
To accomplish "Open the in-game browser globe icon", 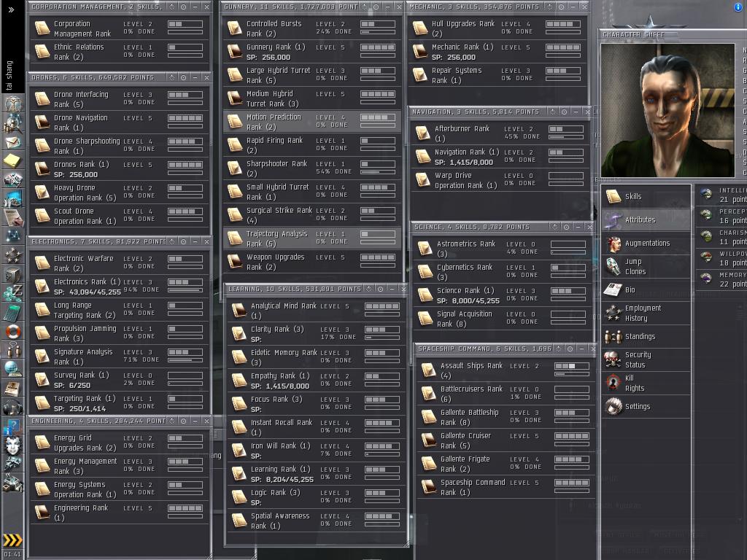I will 13,369.
